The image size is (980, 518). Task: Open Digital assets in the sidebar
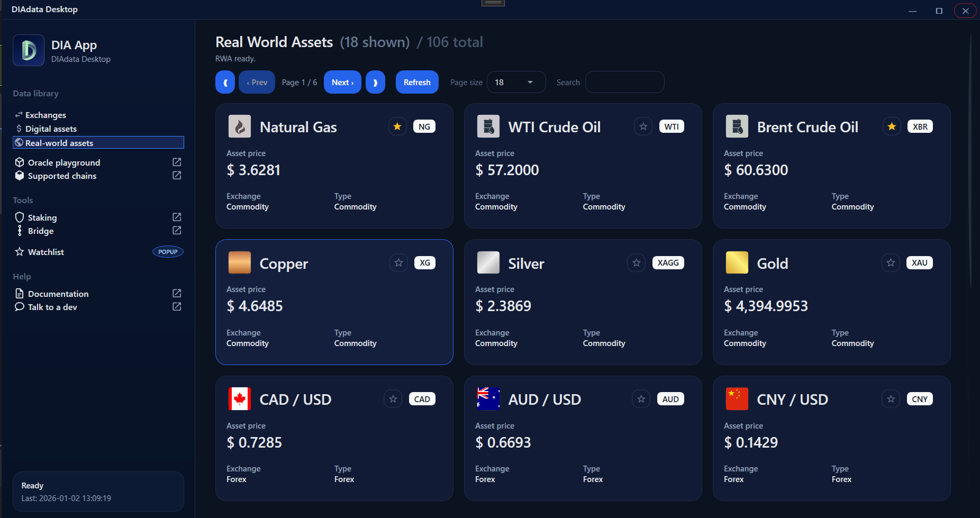51,129
